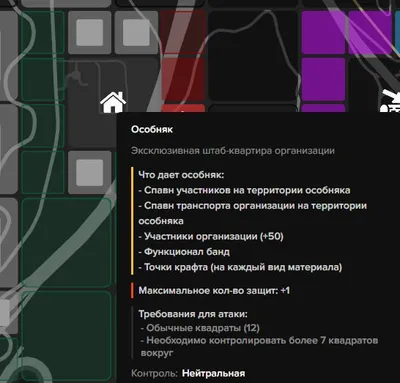The width and height of the screenshot is (400, 383).
Task: Select the bottom-most large green territory square
Action: [x=66, y=336]
